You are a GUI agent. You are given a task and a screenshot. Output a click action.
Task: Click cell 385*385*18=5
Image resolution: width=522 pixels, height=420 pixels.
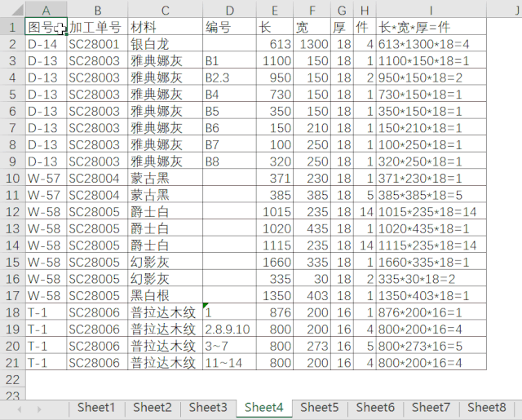[431, 195]
